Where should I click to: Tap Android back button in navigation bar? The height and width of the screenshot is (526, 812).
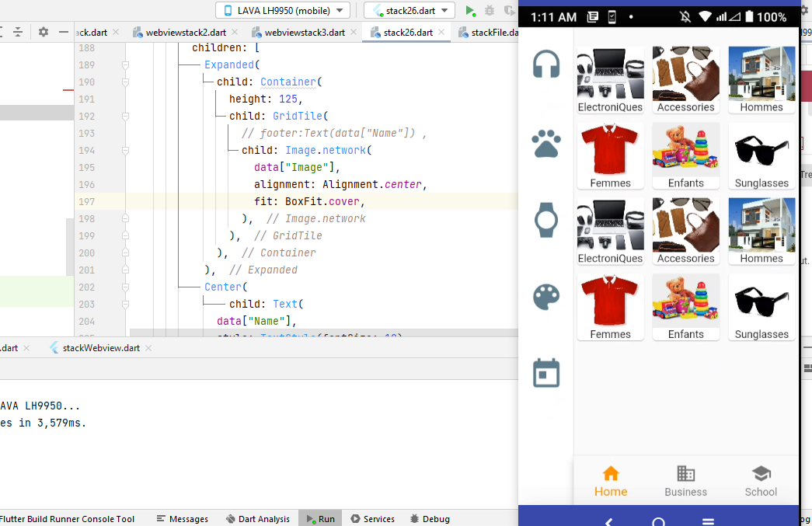[609, 521]
